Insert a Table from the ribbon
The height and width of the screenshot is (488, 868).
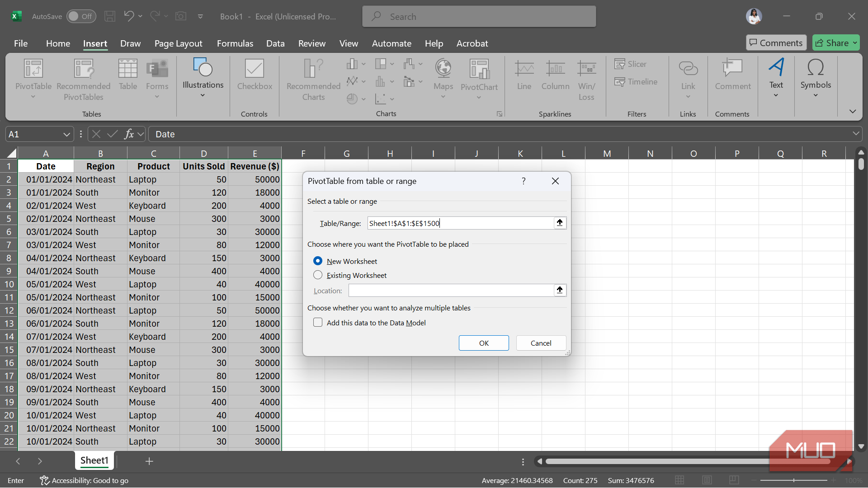(x=128, y=75)
